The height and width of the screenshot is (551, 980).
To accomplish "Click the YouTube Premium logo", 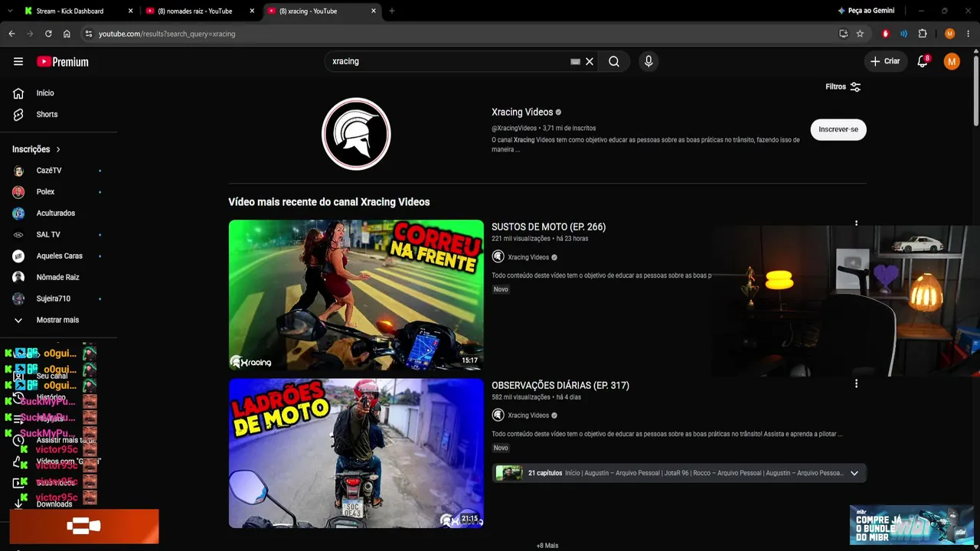I will coord(63,62).
